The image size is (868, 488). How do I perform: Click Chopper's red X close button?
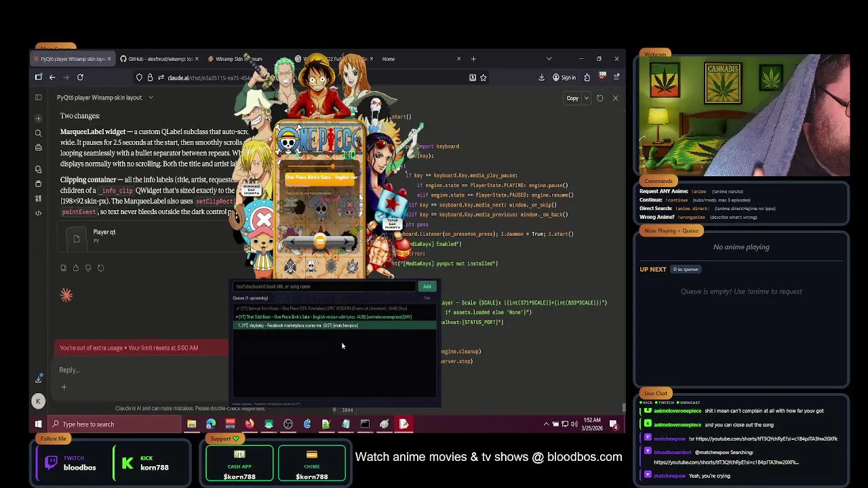point(263,219)
